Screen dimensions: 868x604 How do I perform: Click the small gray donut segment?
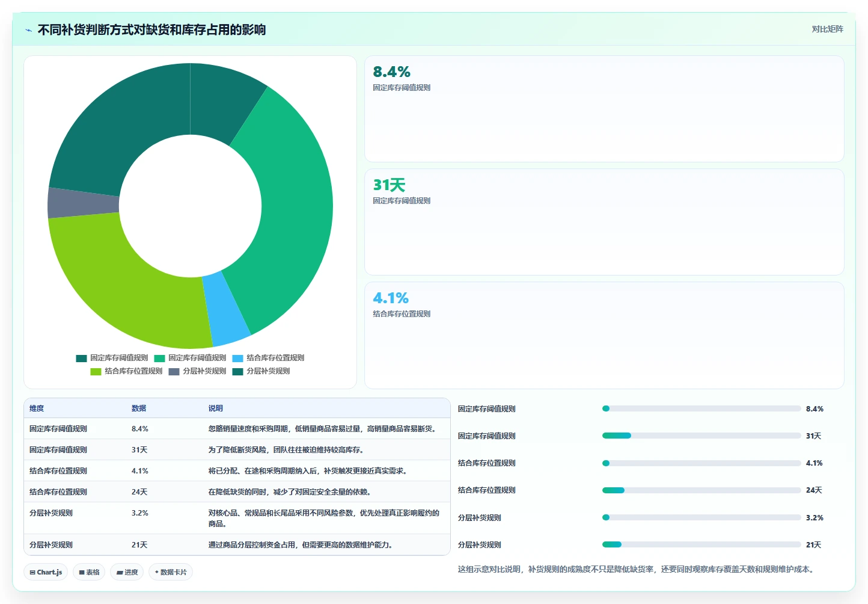pos(84,203)
